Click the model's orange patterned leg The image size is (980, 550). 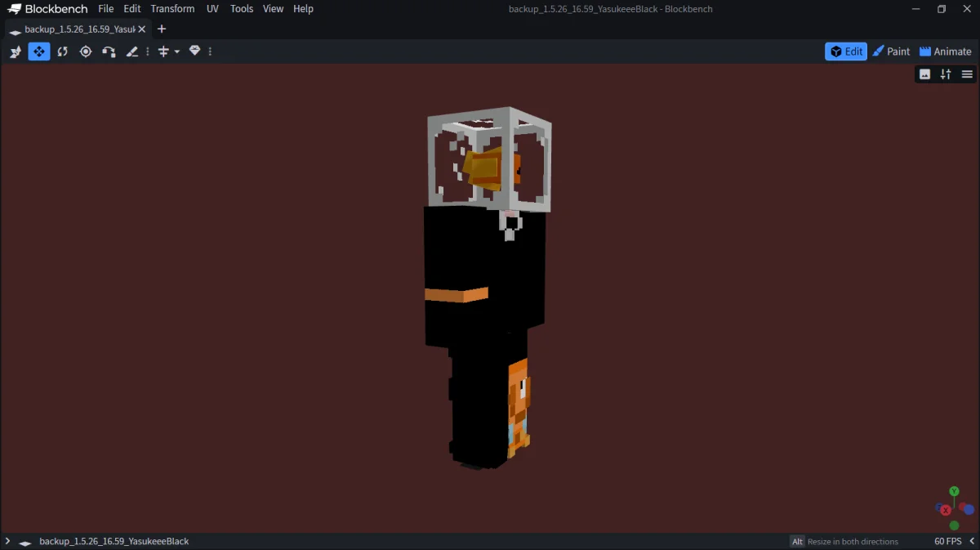pos(519,407)
